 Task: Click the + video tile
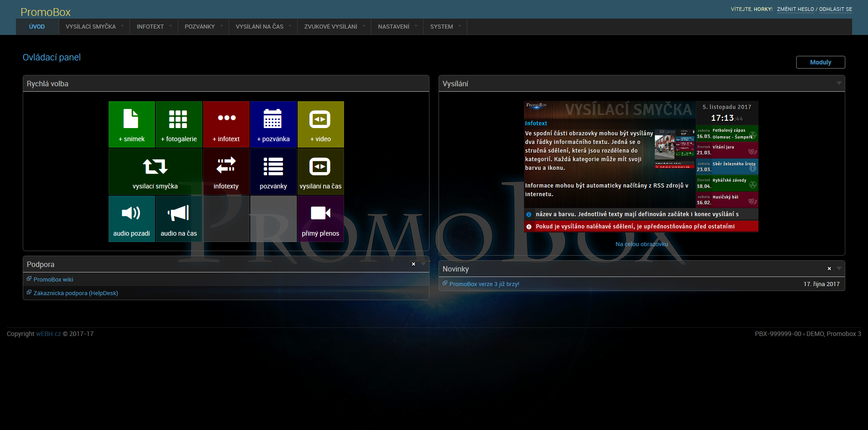coord(320,124)
